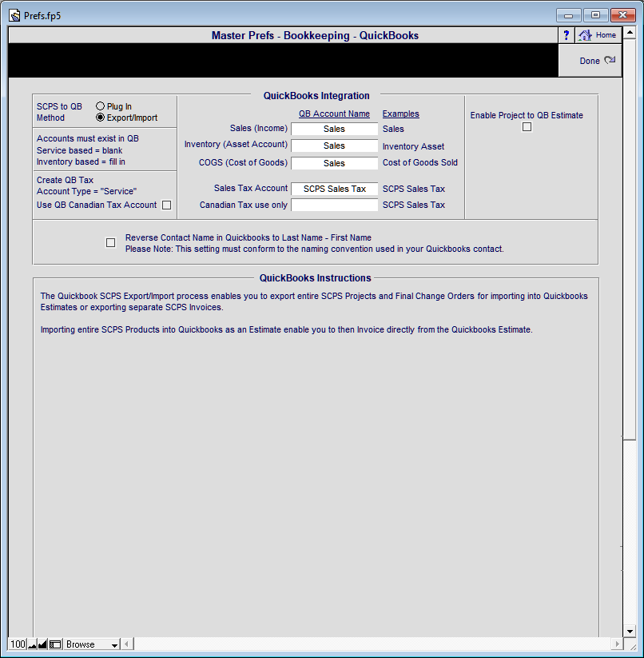The width and height of the screenshot is (644, 658).
Task: Click the QuickBooks Integration heading
Action: pos(316,96)
